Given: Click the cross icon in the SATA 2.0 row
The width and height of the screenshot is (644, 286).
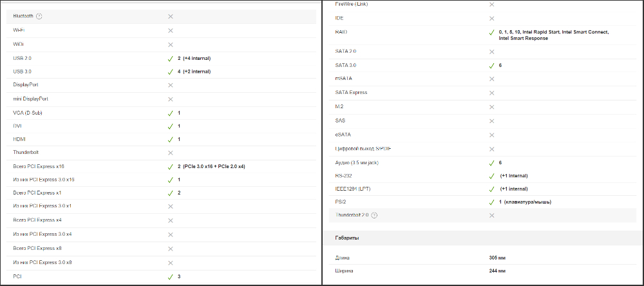Looking at the screenshot, I should [x=491, y=52].
